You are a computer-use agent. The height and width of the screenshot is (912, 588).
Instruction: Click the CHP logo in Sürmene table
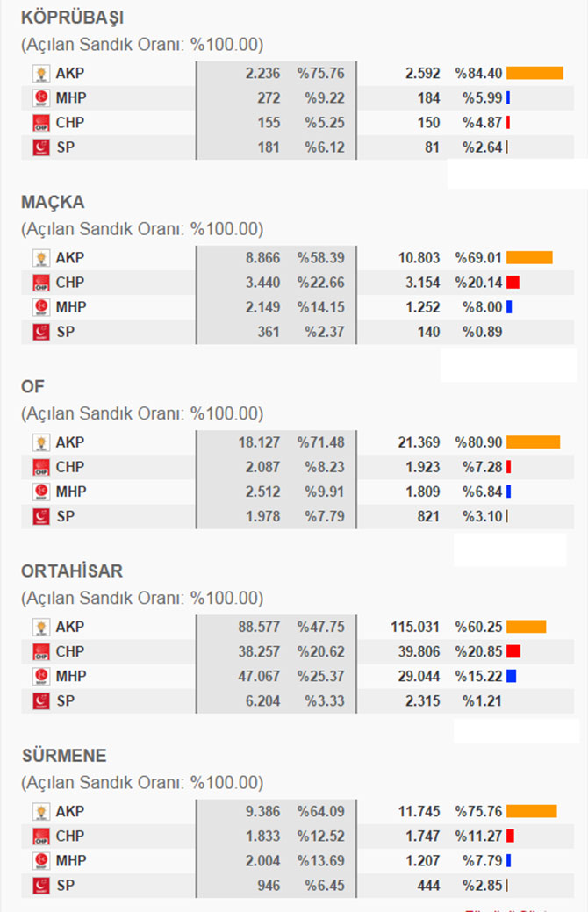coord(40,836)
